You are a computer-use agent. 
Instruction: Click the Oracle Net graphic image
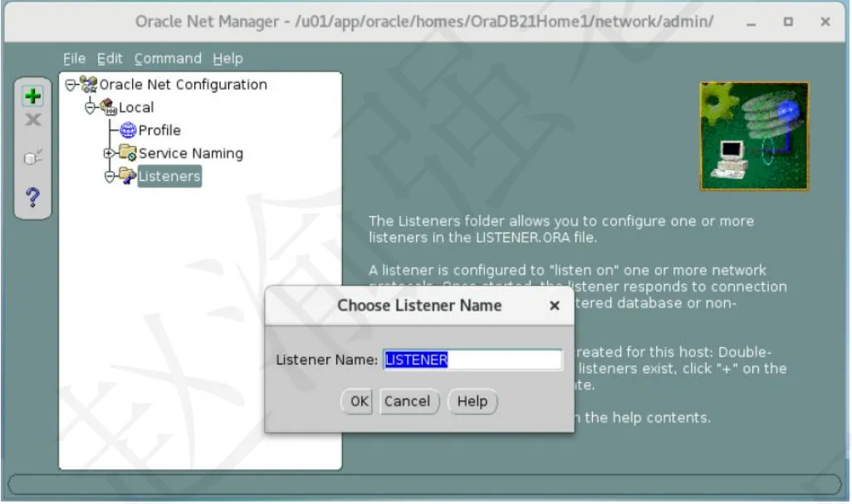pyautogui.click(x=754, y=136)
